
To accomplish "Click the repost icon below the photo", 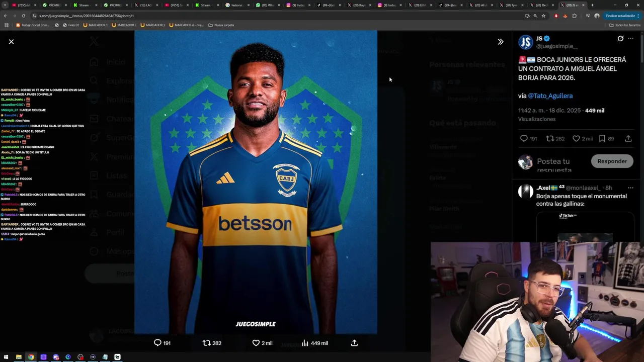I will point(206,343).
